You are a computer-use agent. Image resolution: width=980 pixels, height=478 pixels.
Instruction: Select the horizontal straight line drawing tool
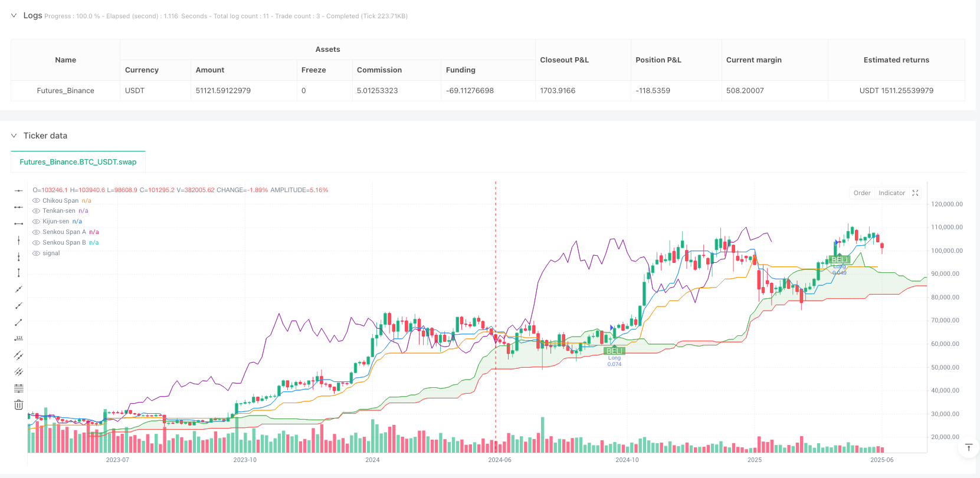pyautogui.click(x=19, y=190)
